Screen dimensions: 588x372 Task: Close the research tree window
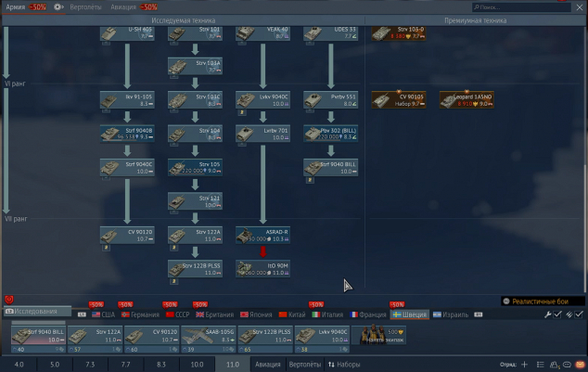pyautogui.click(x=580, y=7)
